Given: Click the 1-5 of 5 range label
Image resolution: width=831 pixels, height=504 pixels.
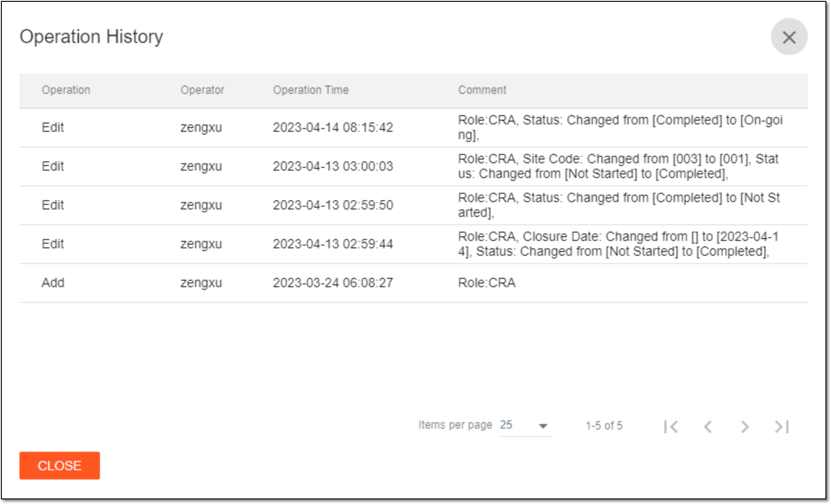Looking at the screenshot, I should tap(604, 425).
